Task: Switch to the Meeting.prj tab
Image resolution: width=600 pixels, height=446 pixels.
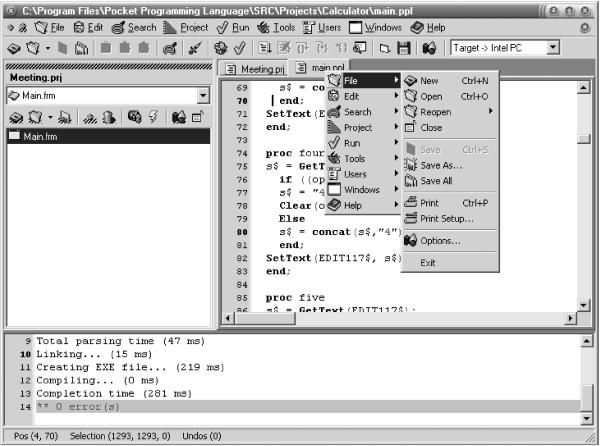Action: [x=254, y=69]
